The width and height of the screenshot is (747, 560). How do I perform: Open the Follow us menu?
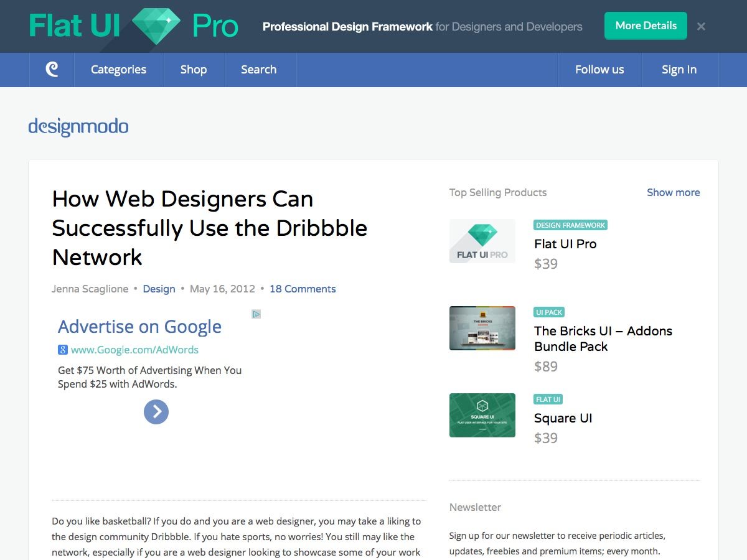coord(599,70)
